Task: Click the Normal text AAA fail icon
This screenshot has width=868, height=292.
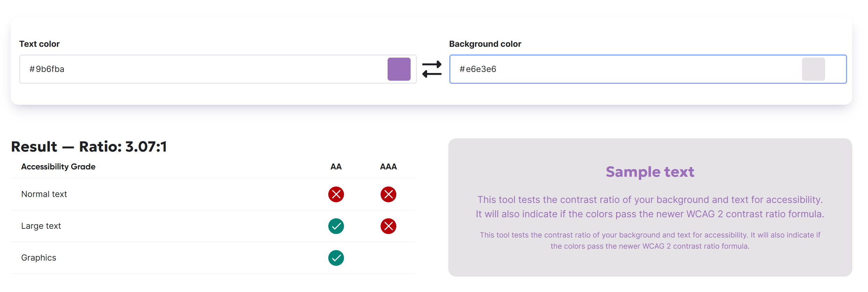Action: coord(388,194)
